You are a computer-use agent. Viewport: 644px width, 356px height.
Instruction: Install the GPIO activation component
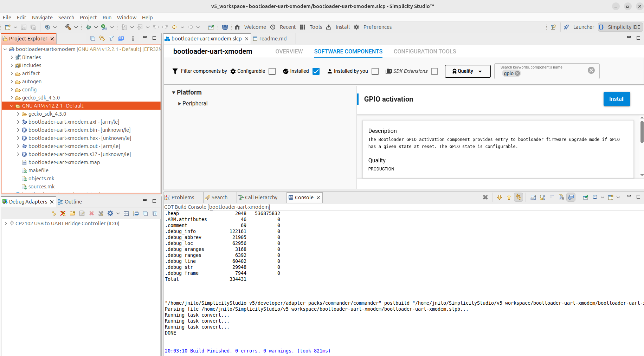617,99
